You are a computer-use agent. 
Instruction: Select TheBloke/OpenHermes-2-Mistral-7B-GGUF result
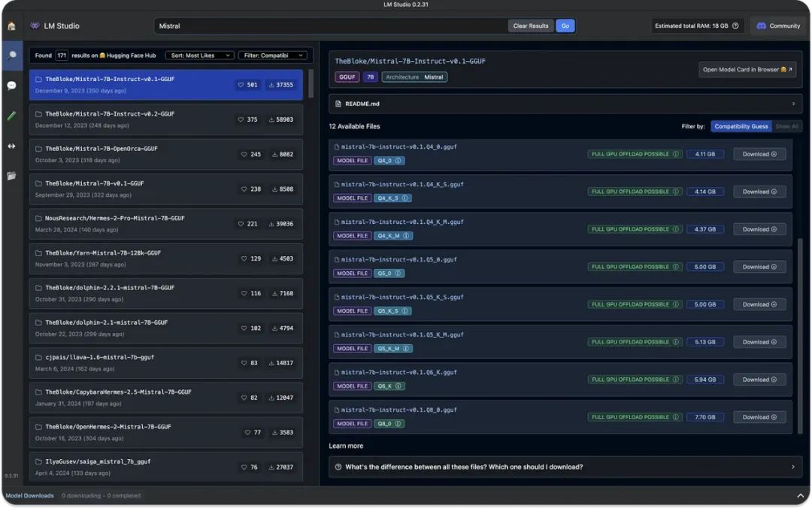[x=165, y=432]
